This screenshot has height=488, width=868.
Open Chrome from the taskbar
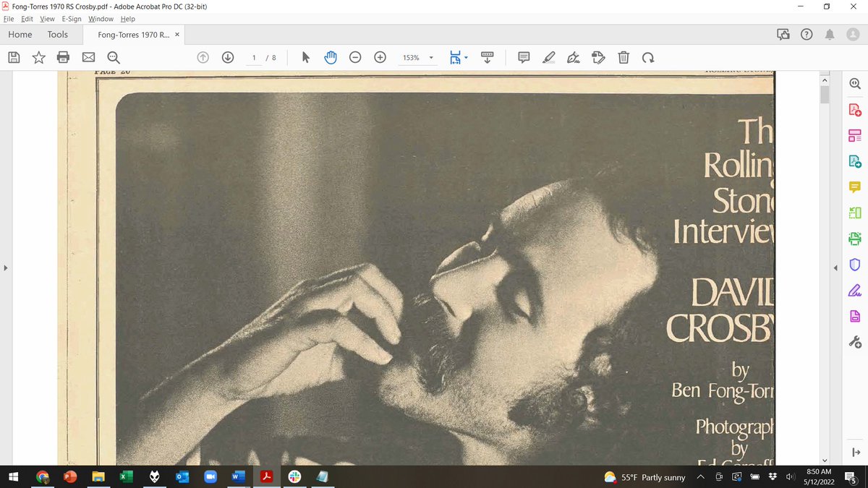[x=43, y=477]
